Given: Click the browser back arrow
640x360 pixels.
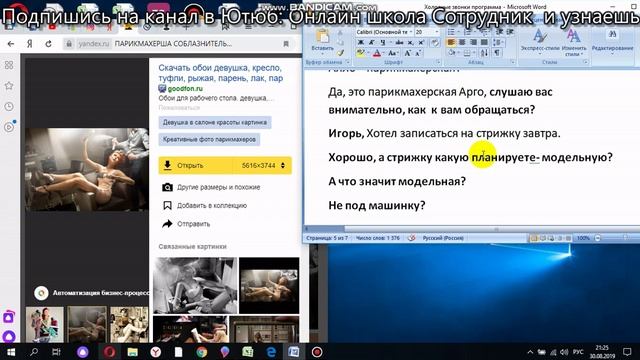Looking at the screenshot, I should click(11, 44).
